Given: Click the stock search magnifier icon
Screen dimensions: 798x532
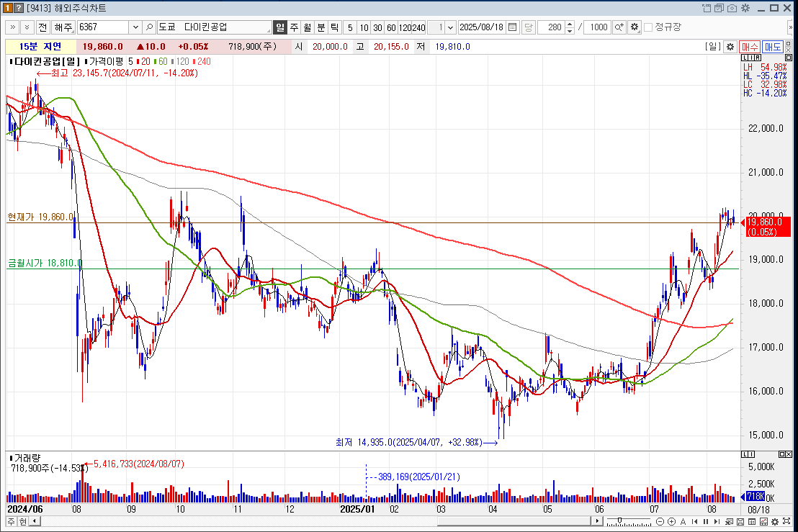Looking at the screenshot, I should pos(150,27).
